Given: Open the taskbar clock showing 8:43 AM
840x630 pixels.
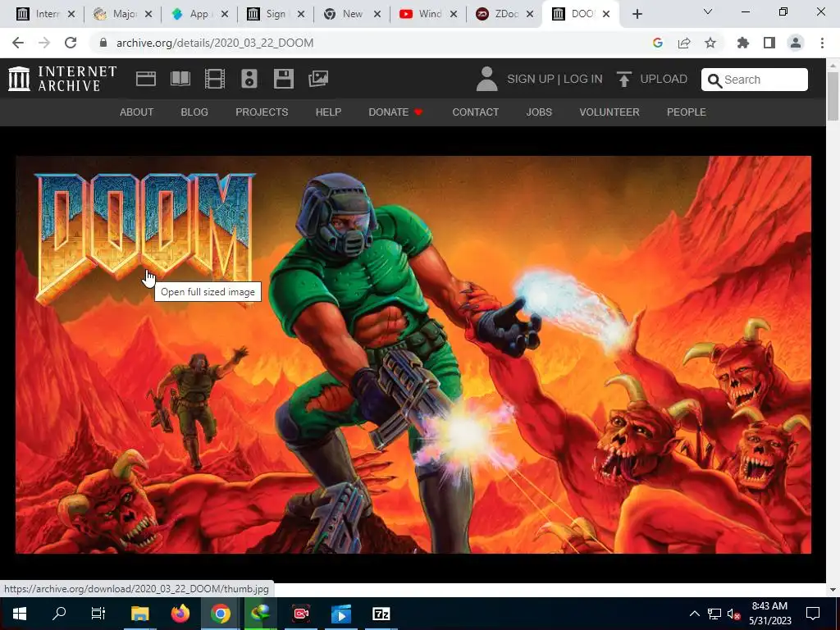Looking at the screenshot, I should [769, 614].
